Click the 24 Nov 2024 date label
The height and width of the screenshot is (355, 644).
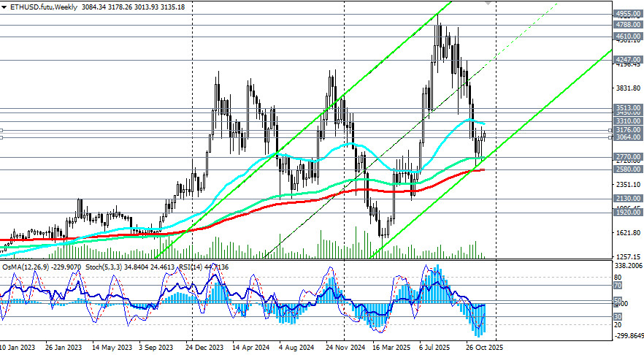[x=345, y=348]
